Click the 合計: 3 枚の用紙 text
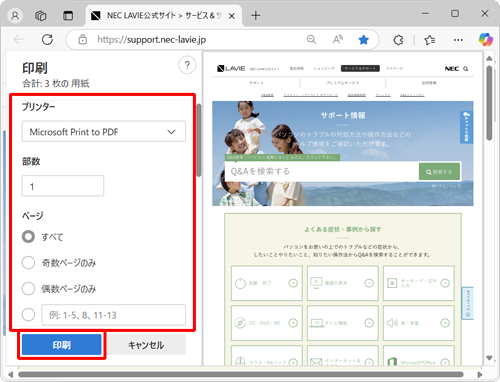500x382 pixels. 56,83
